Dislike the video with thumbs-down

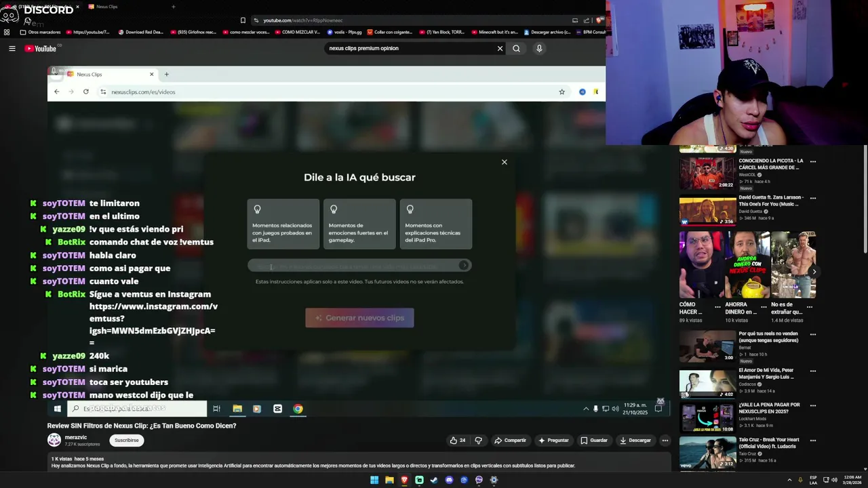point(479,441)
